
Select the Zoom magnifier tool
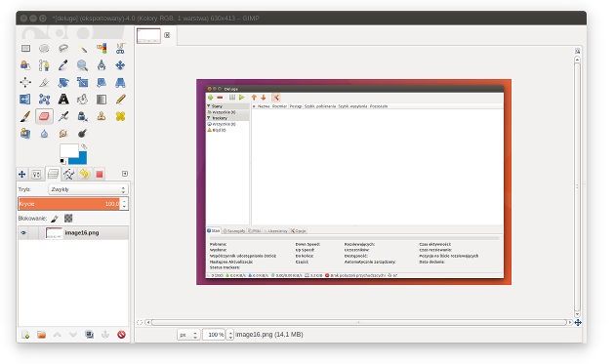coord(82,65)
